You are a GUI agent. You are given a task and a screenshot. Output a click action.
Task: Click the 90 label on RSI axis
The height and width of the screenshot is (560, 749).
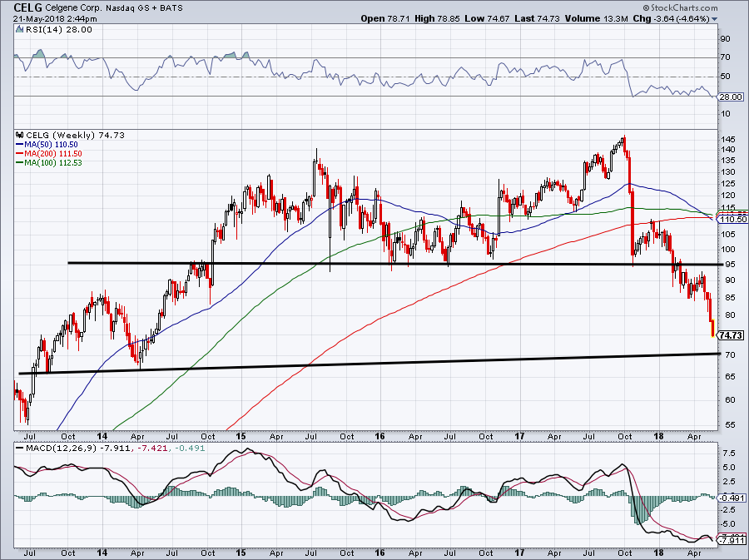point(726,38)
